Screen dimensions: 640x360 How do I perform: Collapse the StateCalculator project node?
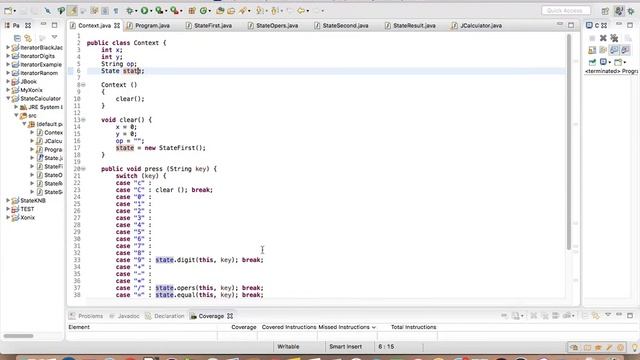(x=8, y=98)
